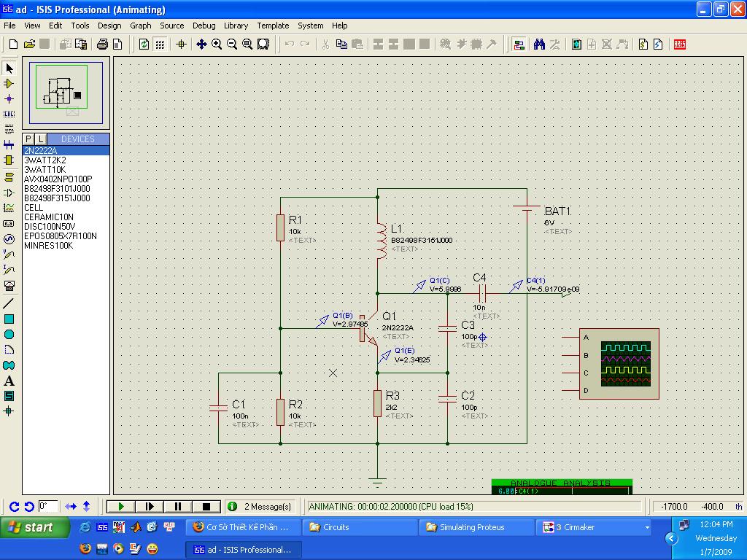Viewport: 747px width, 560px height.
Task: Open ARES netlist transfer icon
Action: [x=680, y=44]
